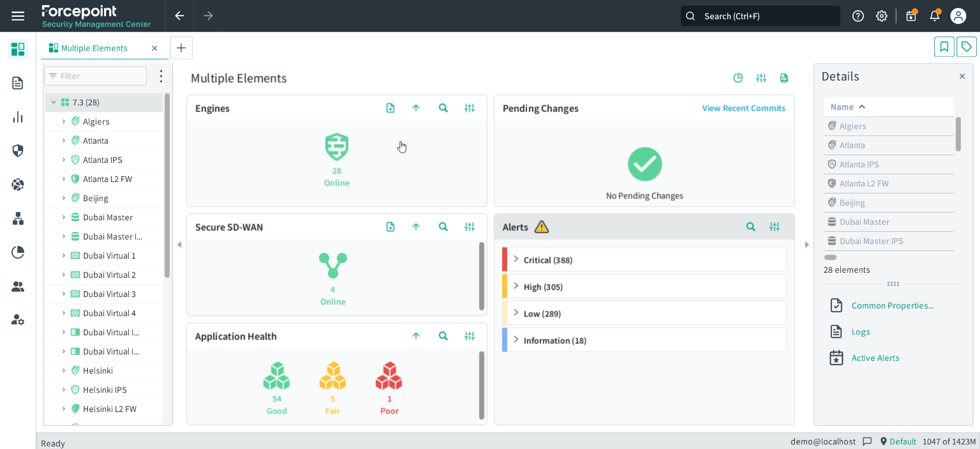Open Common Properties link
The width and height of the screenshot is (980, 449).
click(892, 305)
